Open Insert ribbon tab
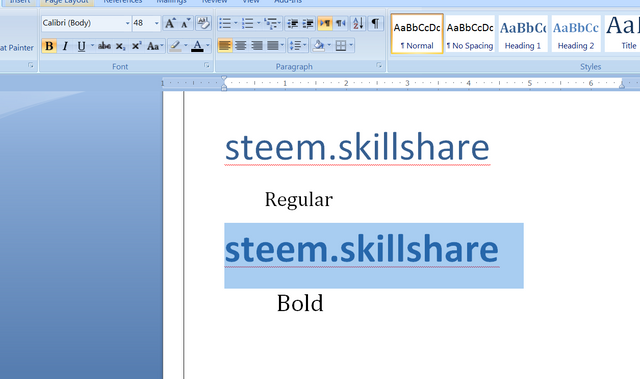Image resolution: width=640 pixels, height=379 pixels. tap(20, 2)
